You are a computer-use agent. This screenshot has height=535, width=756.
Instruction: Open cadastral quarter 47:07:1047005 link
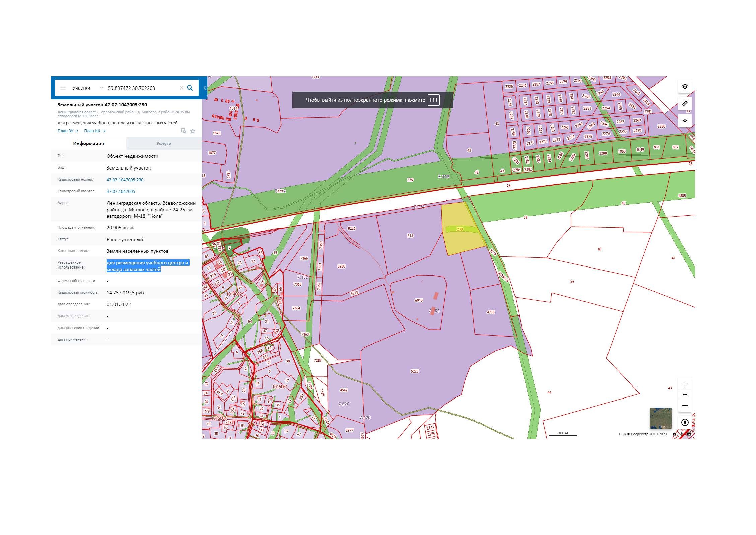coord(121,192)
